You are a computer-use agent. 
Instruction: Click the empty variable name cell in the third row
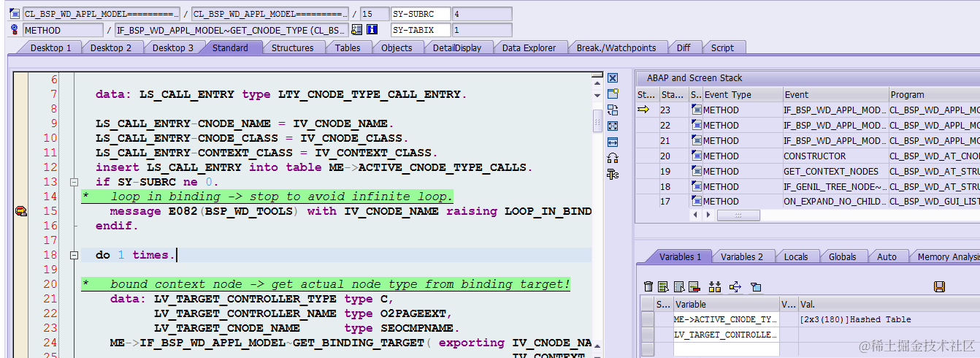727,350
